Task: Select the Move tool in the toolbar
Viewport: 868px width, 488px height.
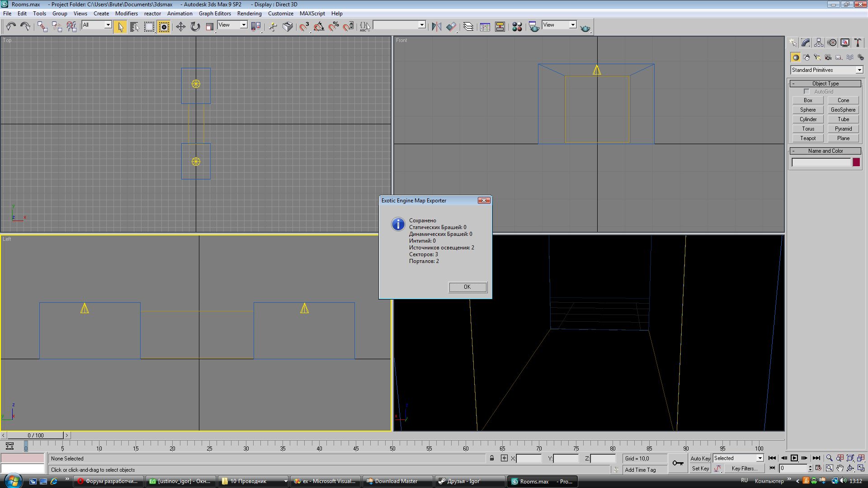Action: pyautogui.click(x=180, y=27)
